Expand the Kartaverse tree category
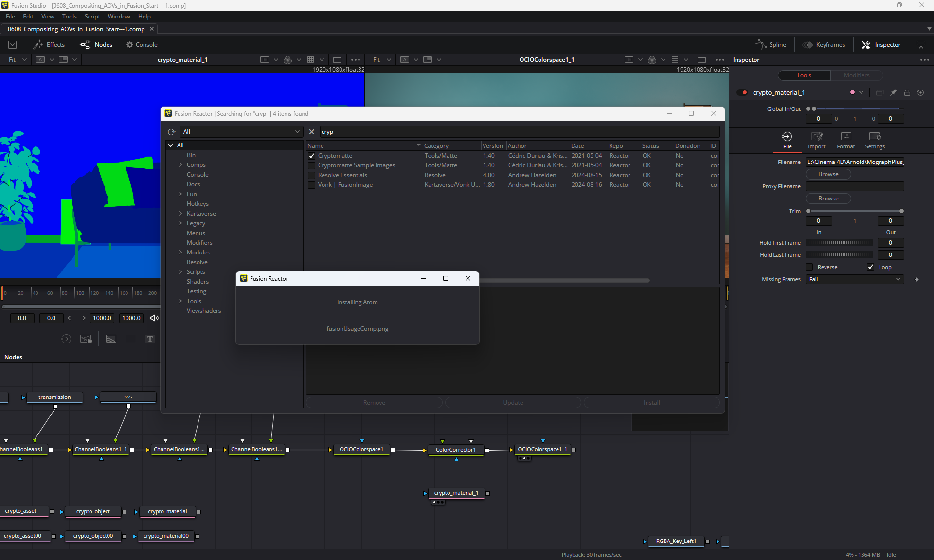 click(x=180, y=214)
